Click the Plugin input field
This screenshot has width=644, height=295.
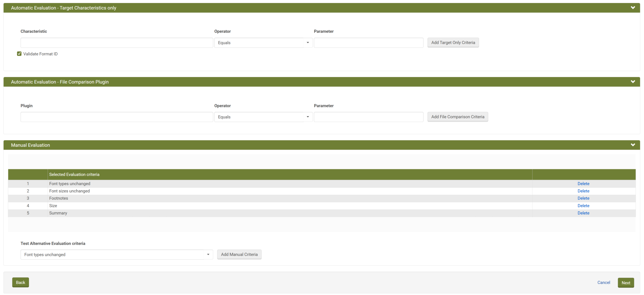point(117,117)
